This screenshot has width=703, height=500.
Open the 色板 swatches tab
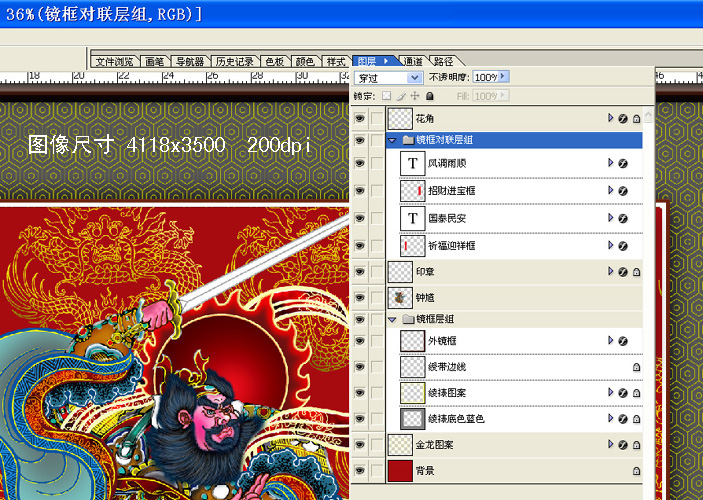click(x=275, y=61)
